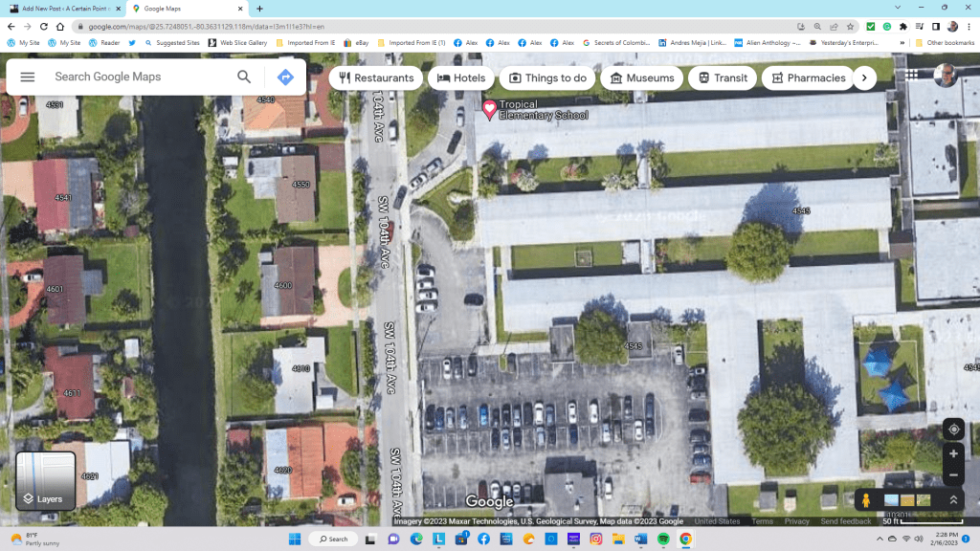980x551 pixels.
Task: Show your location with the target icon
Action: [952, 430]
